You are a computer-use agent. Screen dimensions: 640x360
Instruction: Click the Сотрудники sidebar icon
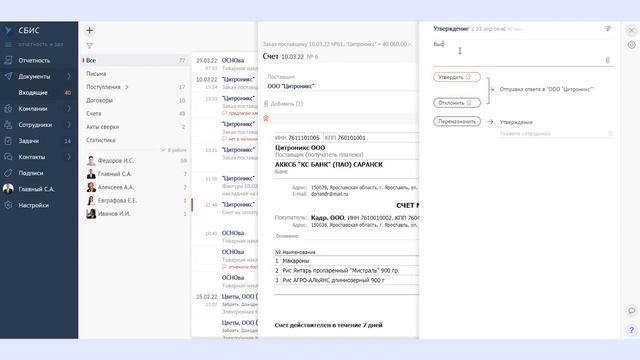(x=8, y=125)
